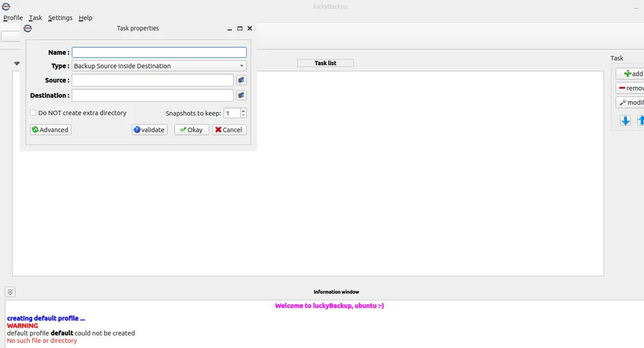Screen dimensions: 644x348
Task: Move task down with blue down arrow
Action: [625, 120]
